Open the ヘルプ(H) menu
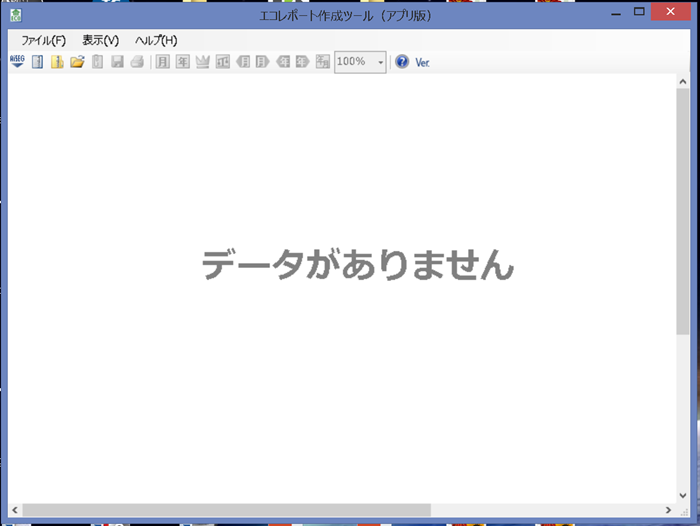700x526 pixels. pos(156,41)
